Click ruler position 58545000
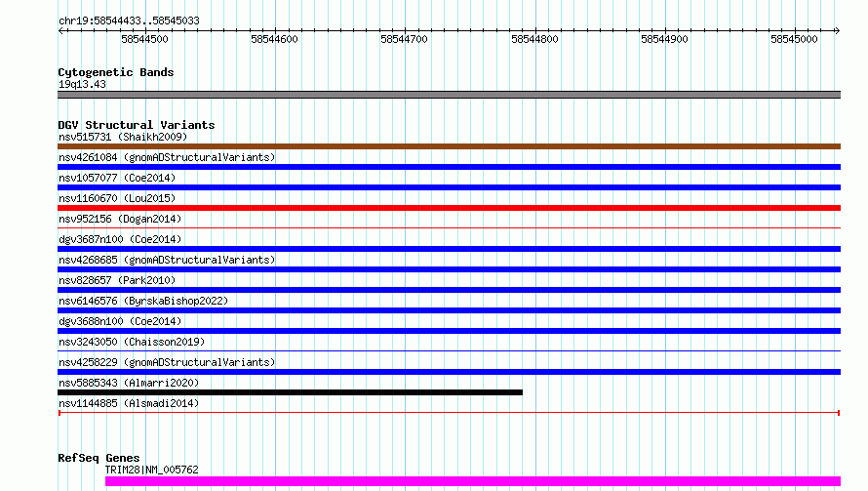 [795, 39]
